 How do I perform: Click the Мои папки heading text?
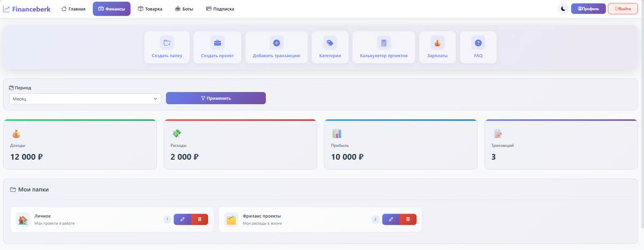(34, 189)
